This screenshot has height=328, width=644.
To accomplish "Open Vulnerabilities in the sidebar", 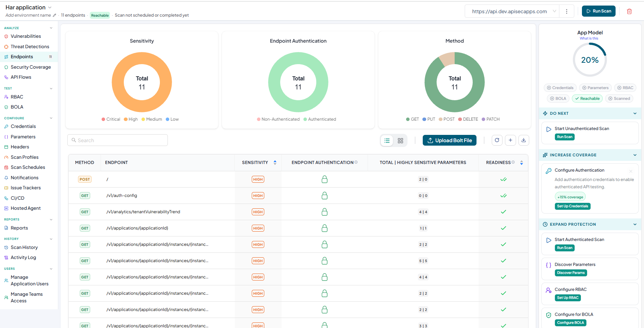I will (x=26, y=36).
